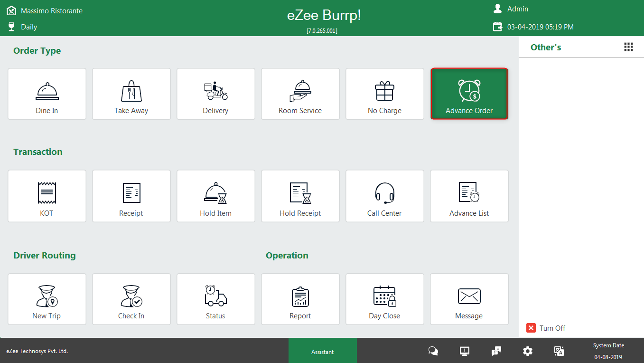Click the Daily menu label

pyautogui.click(x=29, y=27)
